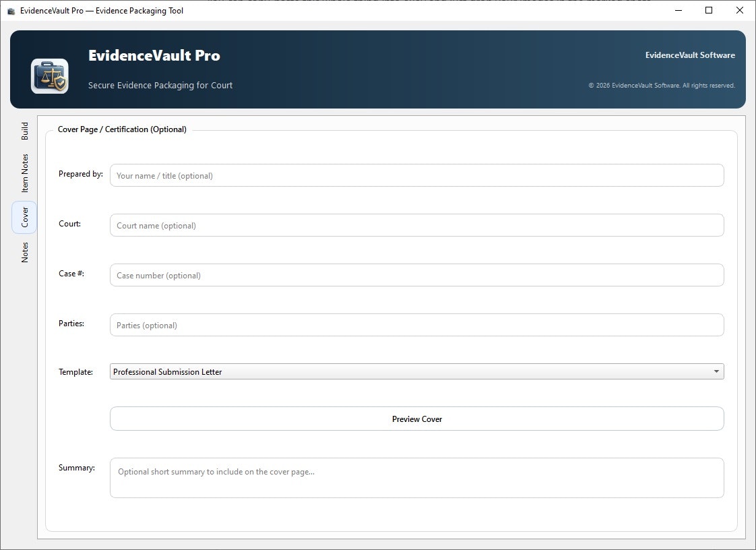Click the EvidenceVault Software header text
Image resolution: width=756 pixels, height=550 pixels.
(690, 55)
